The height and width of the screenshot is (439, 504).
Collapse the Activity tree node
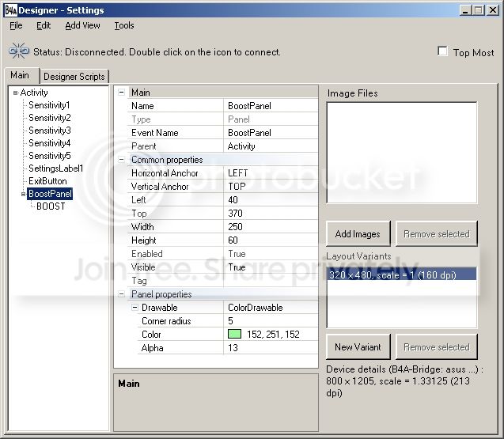[x=15, y=93]
